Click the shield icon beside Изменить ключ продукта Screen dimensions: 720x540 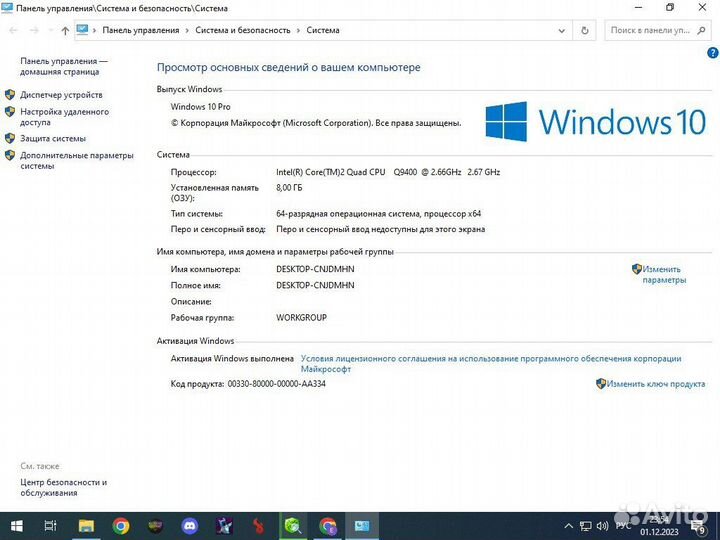click(601, 384)
